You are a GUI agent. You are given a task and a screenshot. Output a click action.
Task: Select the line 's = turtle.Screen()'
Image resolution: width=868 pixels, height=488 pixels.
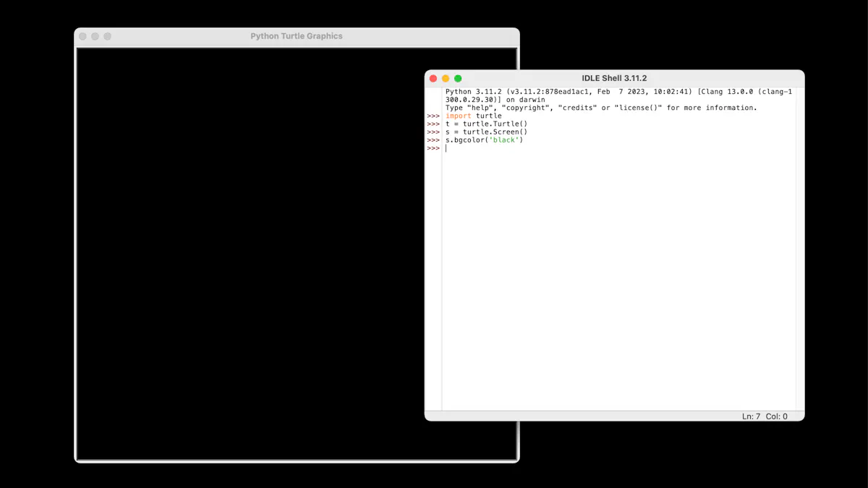point(487,132)
